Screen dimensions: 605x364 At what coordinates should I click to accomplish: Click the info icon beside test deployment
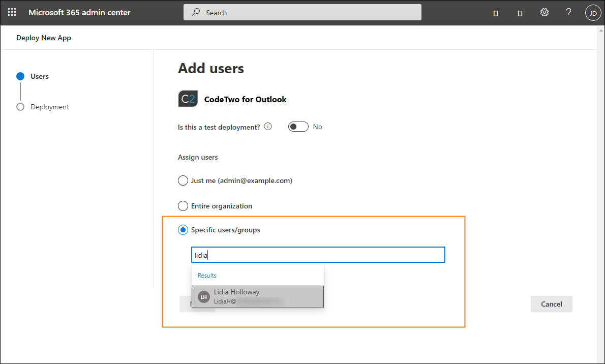click(x=268, y=126)
